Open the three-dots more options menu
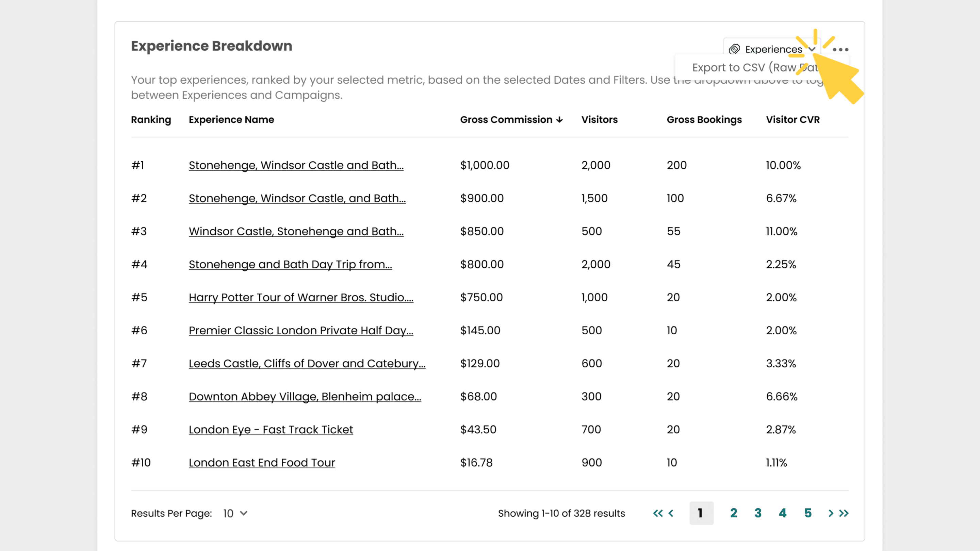 tap(840, 49)
